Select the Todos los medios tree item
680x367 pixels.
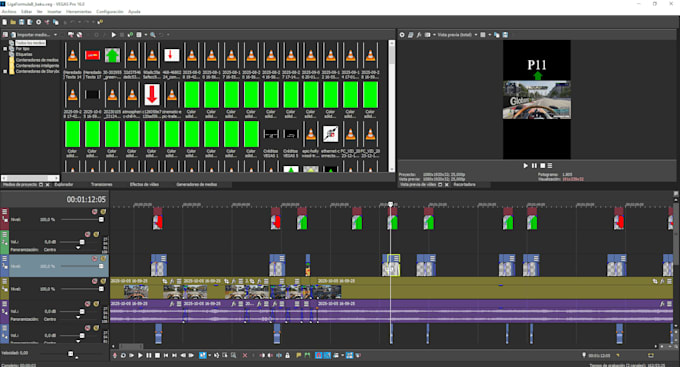pyautogui.click(x=30, y=43)
